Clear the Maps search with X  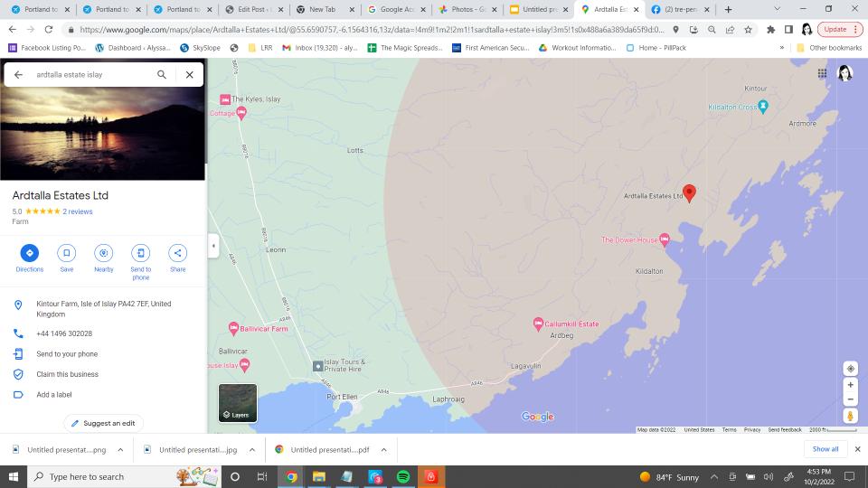coord(189,74)
